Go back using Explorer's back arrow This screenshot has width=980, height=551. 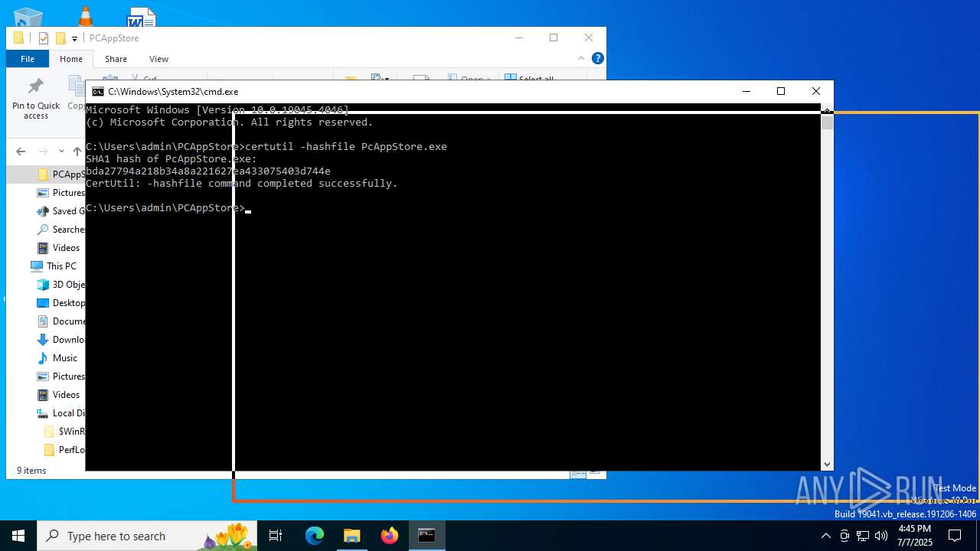coord(21,152)
